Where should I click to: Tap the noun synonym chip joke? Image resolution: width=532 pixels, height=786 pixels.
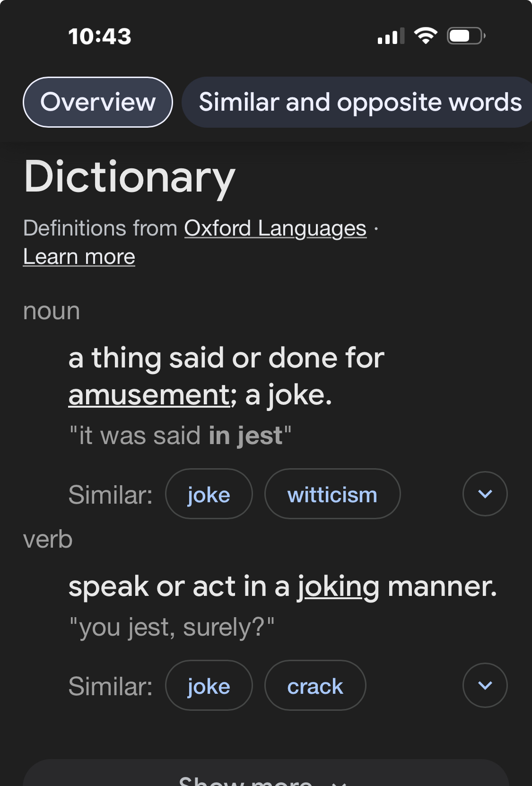coord(209,494)
